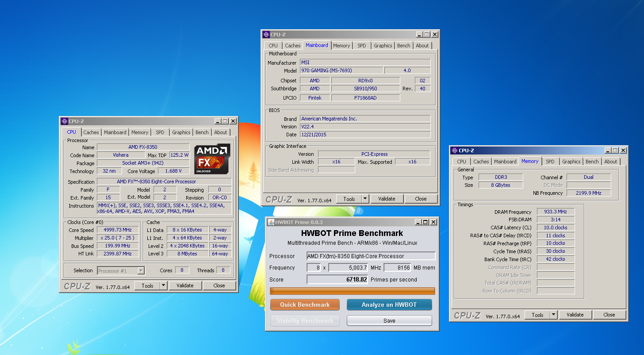Open About tab in Memory window

pos(611,162)
